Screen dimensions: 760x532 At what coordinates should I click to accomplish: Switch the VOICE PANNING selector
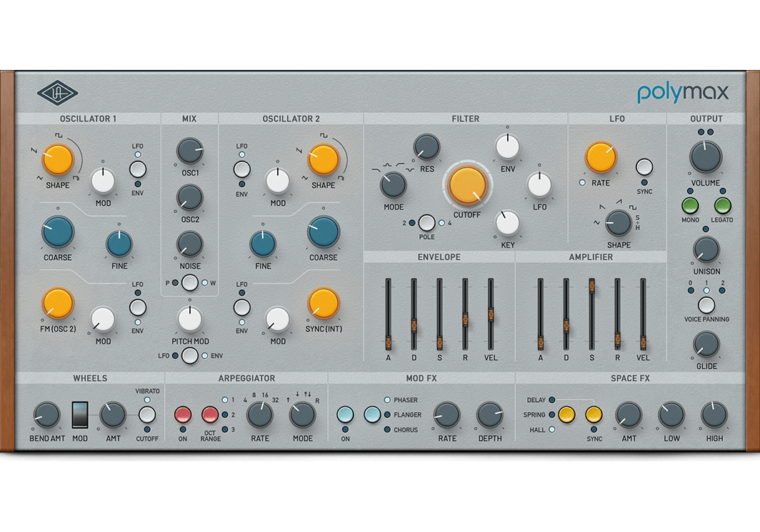(x=706, y=305)
